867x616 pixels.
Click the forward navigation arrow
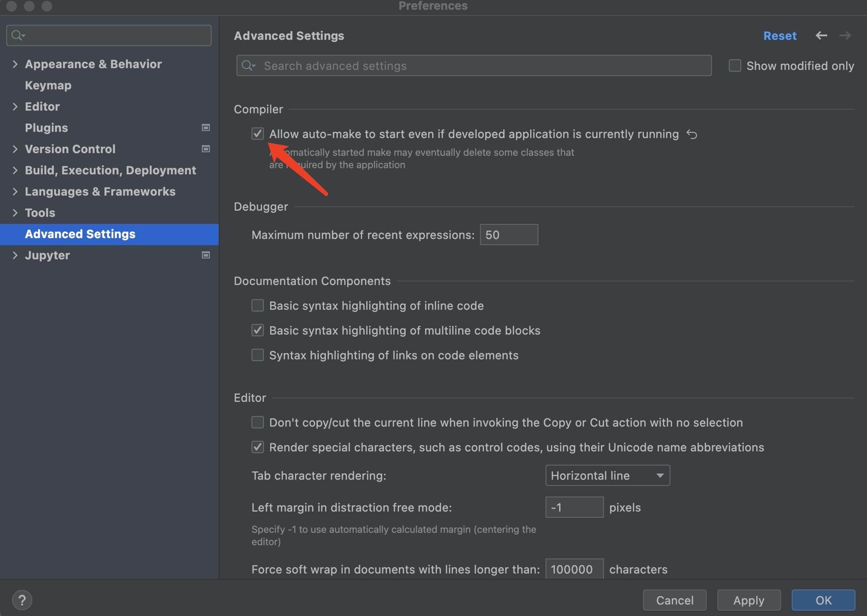(845, 35)
